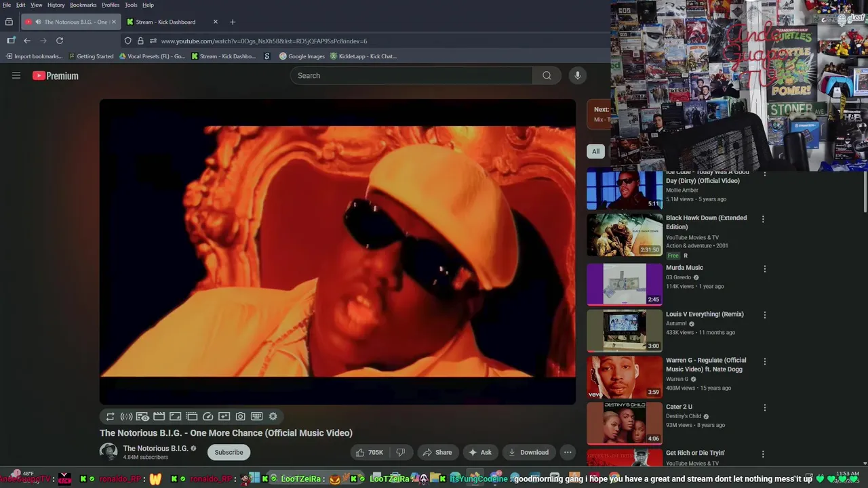Open Vocal Presets (FL) bookmark

pos(152,56)
